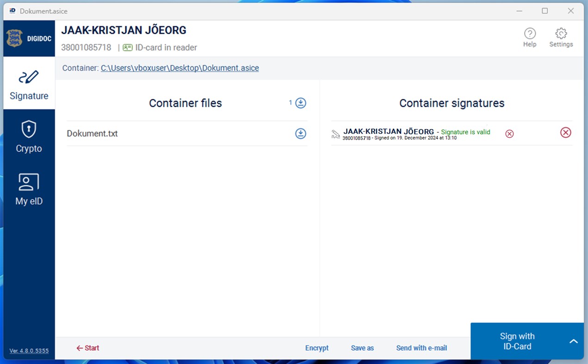Select the Dokument.txt file row

tap(187, 133)
